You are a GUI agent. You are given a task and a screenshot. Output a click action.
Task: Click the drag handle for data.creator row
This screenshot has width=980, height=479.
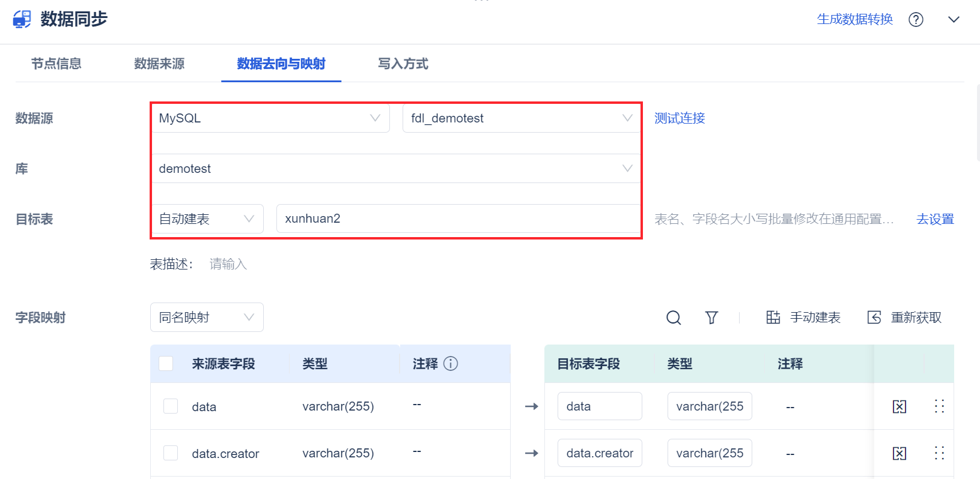coord(940,453)
